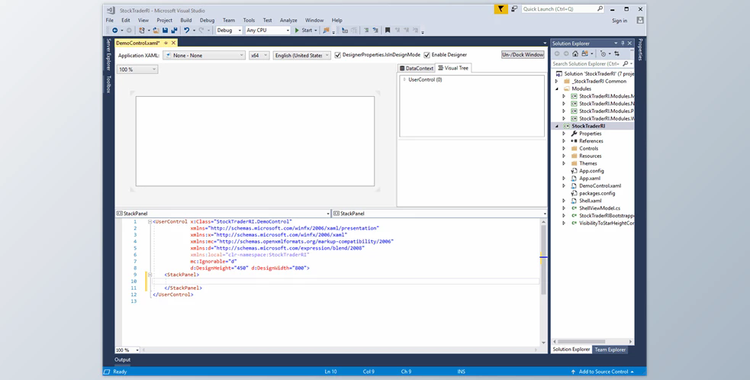Expand the _StockTraderRI Common folder
Screen dimensions: 750x380
point(556,81)
